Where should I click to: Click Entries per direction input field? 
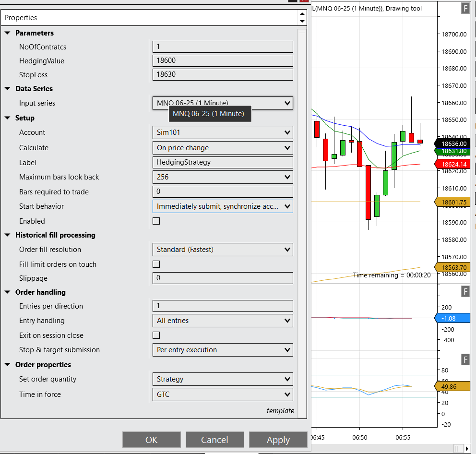click(223, 306)
